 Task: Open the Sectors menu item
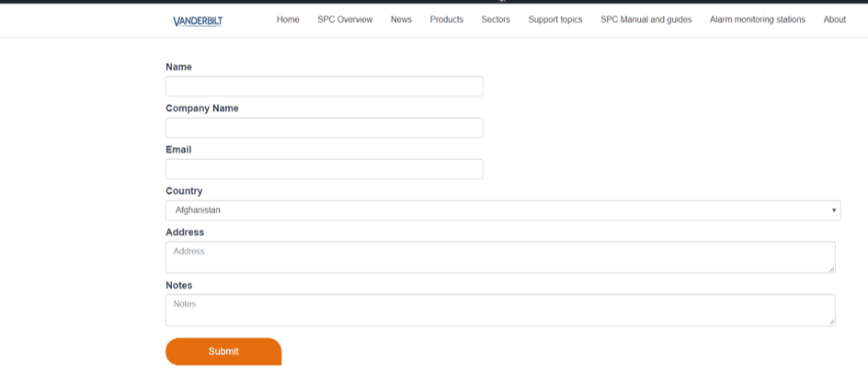496,19
